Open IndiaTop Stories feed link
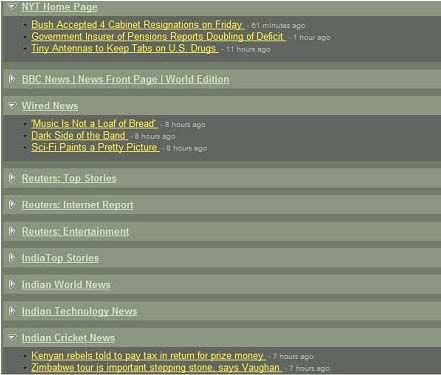Viewport: 441px width, 375px height. point(60,258)
